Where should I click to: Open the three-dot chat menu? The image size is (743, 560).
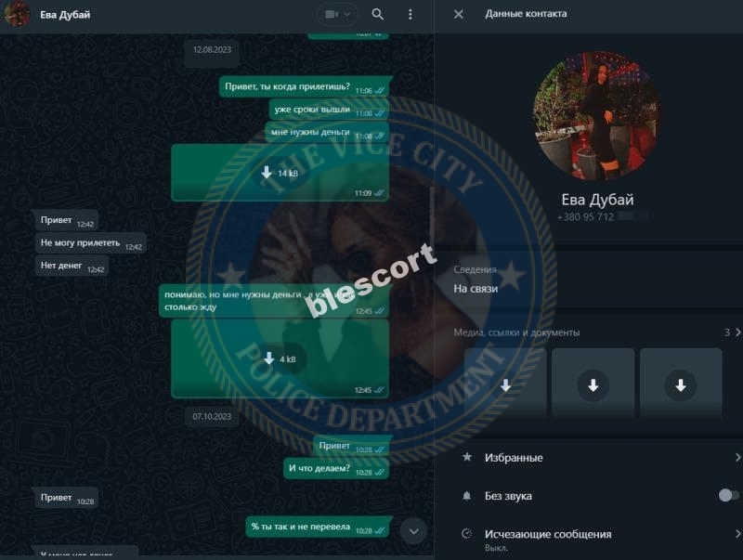tap(411, 14)
